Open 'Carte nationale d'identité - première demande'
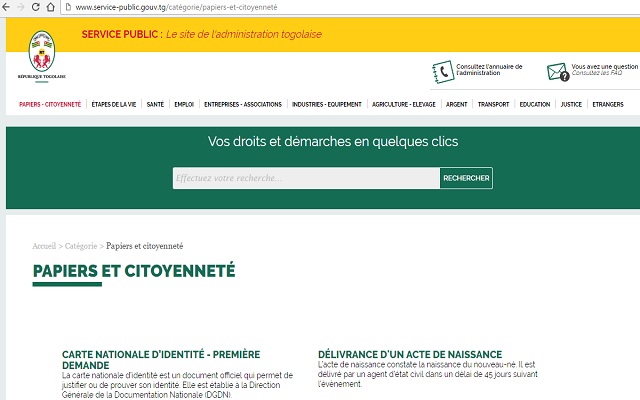Screen dimensions: 640x400 pyautogui.click(x=160, y=360)
